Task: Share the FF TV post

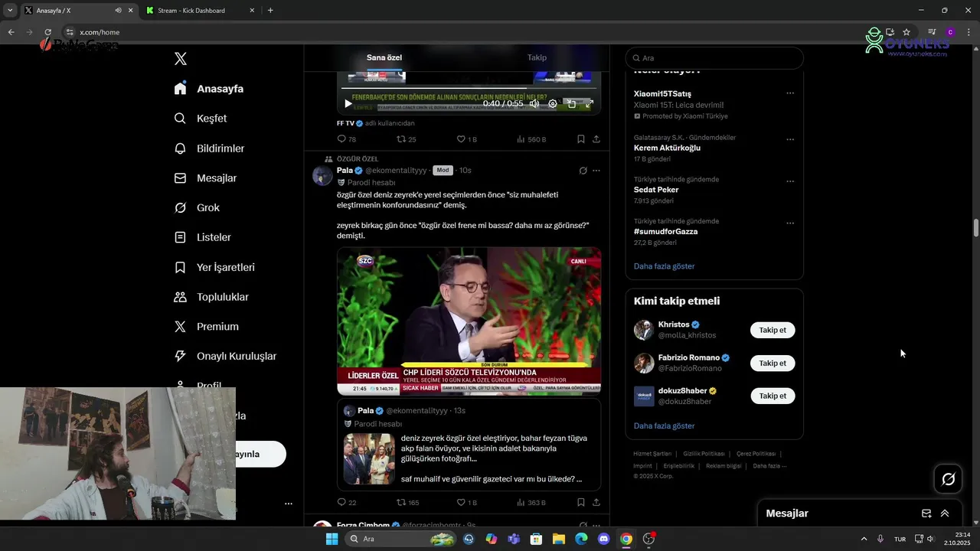Action: click(x=596, y=139)
